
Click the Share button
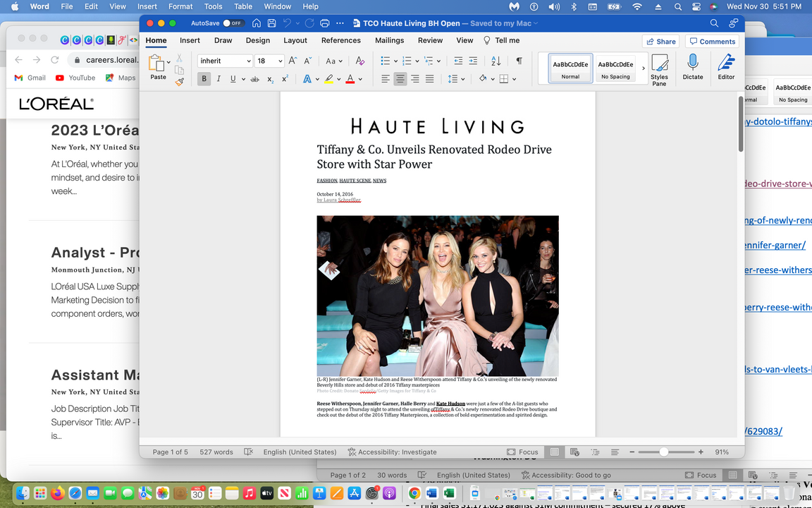tap(660, 42)
